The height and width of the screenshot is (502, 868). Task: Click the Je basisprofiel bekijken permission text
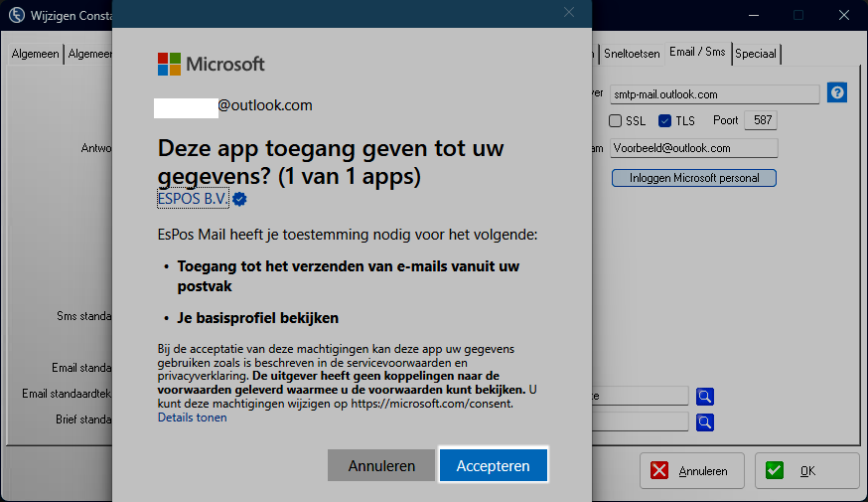(257, 318)
